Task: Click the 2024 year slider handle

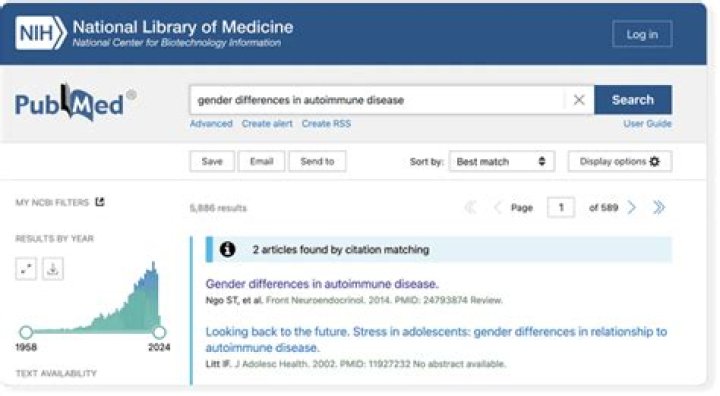Action: click(159, 332)
